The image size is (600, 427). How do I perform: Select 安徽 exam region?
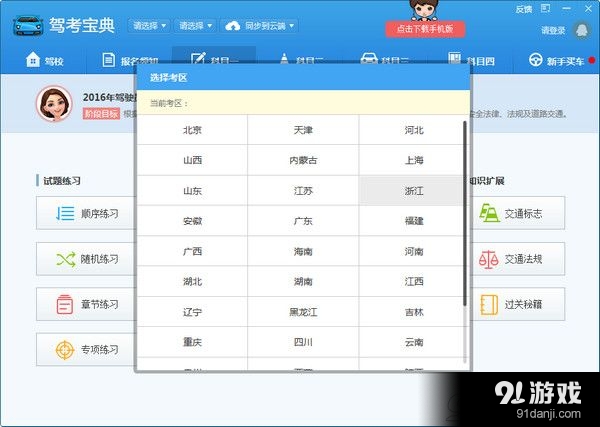coord(192,221)
